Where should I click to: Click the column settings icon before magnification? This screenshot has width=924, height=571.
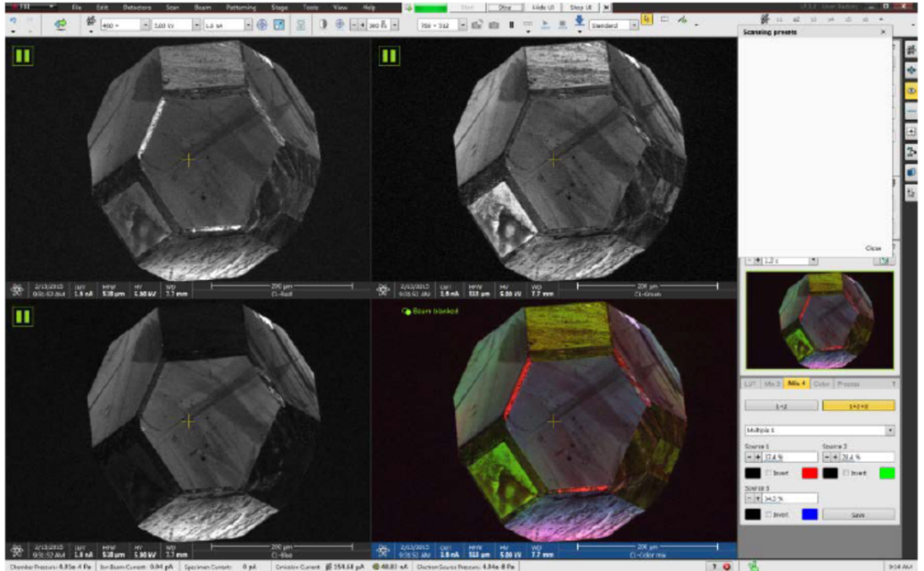[91, 21]
